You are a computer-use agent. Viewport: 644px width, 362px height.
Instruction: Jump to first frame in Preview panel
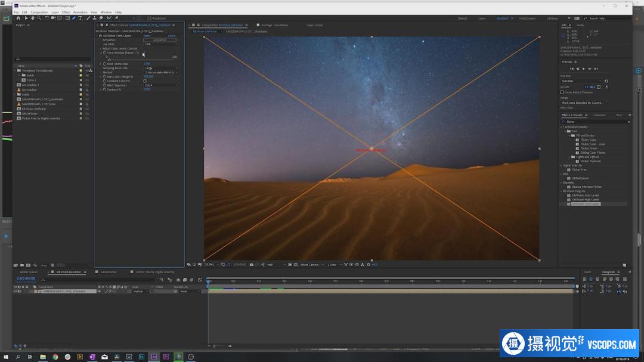click(x=571, y=69)
